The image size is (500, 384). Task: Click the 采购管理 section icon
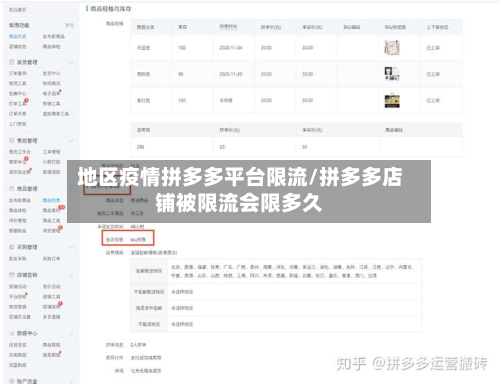click(x=12, y=247)
